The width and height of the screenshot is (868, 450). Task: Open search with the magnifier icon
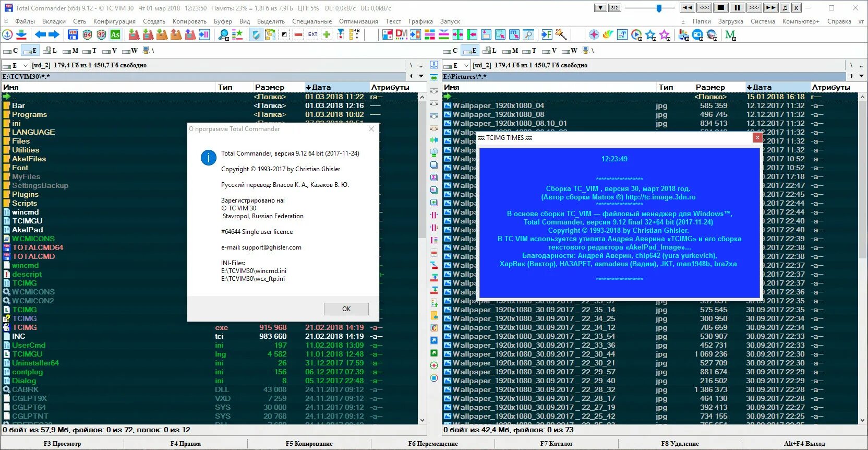223,35
